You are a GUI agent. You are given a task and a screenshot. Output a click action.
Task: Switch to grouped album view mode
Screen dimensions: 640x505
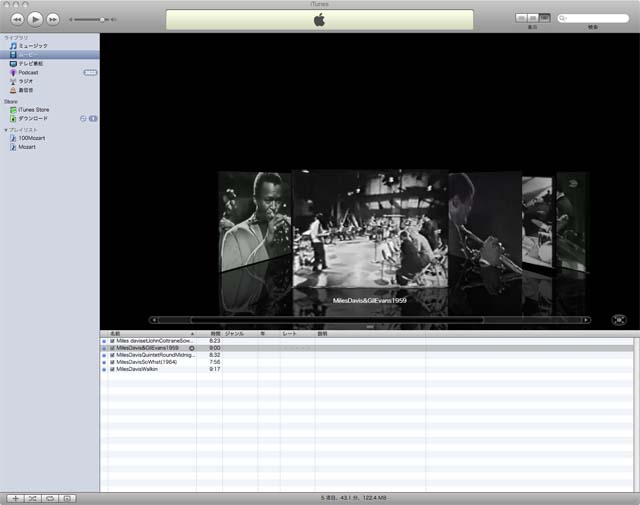point(533,18)
